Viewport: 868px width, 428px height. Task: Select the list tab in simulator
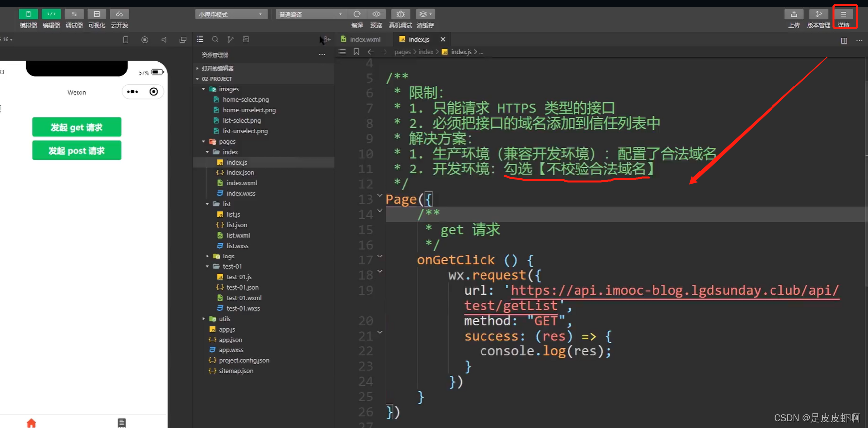pyautogui.click(x=122, y=423)
